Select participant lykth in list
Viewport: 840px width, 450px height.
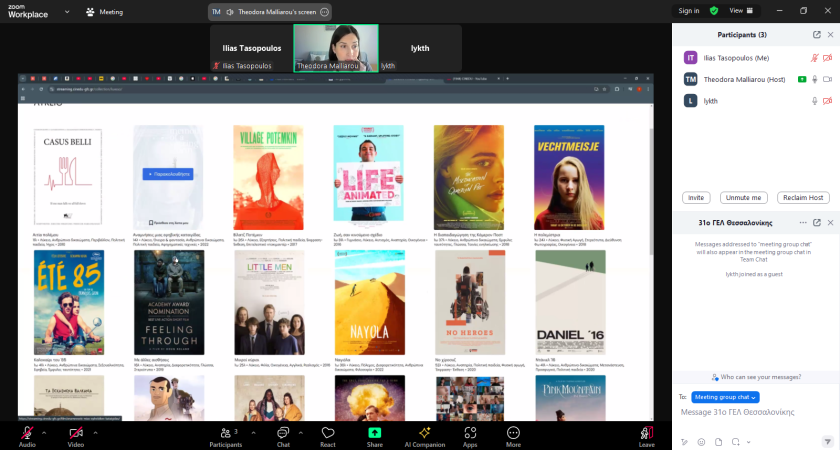pyautogui.click(x=758, y=101)
